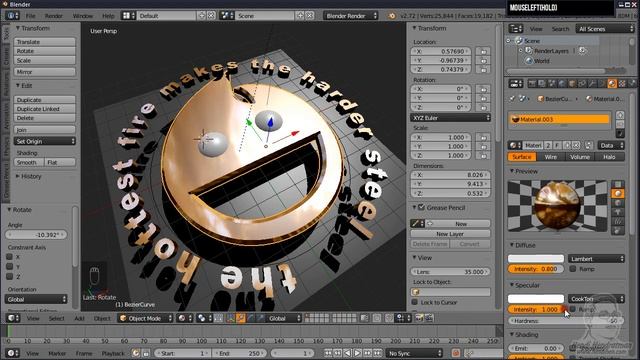Lock the X location value

[483, 51]
